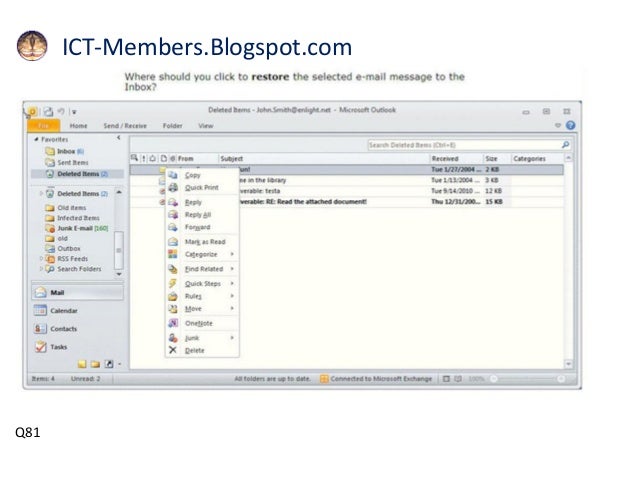Open the Junk submenu
Viewport: 638px width, 487px height.
(202, 338)
